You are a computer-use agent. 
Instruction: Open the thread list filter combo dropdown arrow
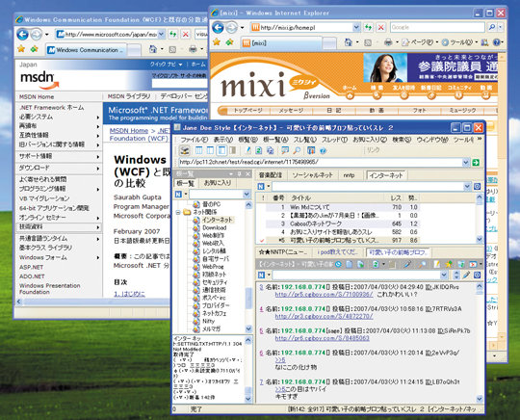tap(467, 187)
